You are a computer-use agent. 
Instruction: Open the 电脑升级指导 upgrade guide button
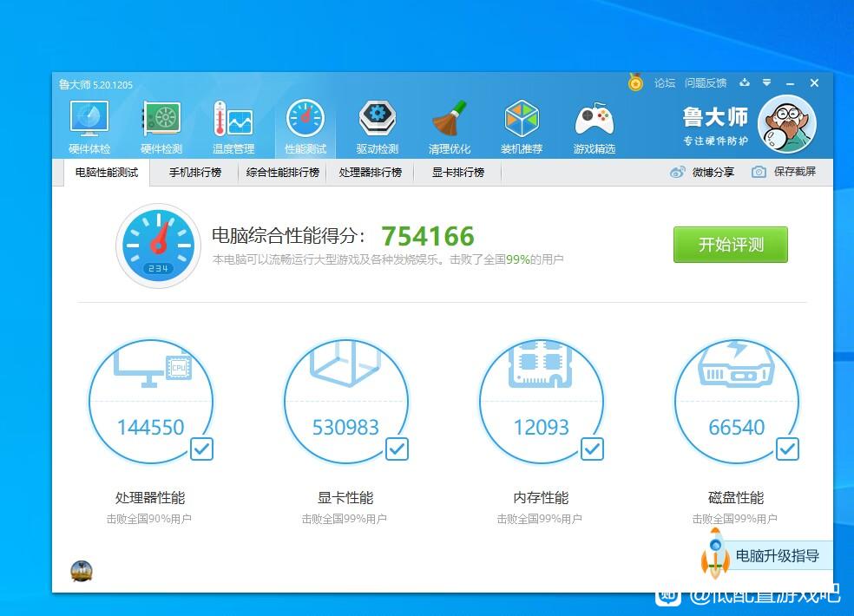777,555
